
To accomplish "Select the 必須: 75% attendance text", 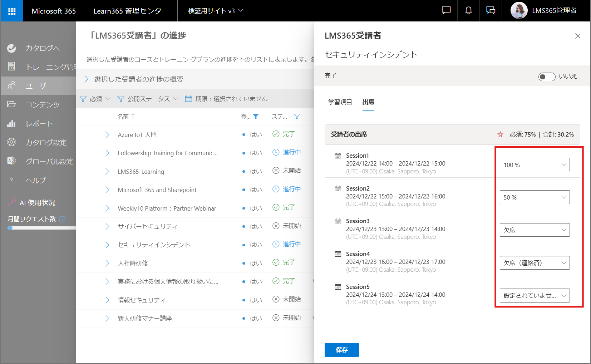I will click(523, 134).
